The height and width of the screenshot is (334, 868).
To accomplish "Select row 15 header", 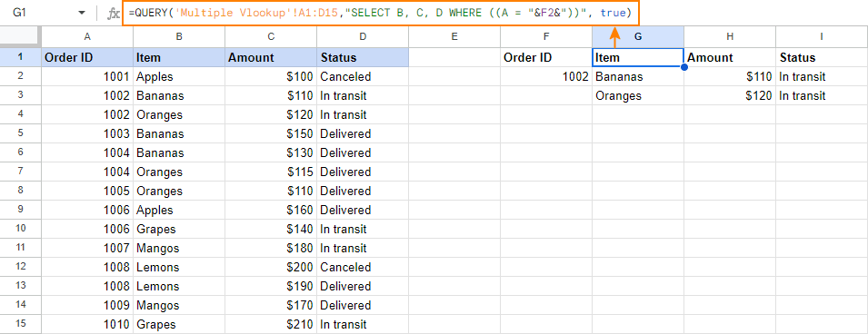I will 21,324.
